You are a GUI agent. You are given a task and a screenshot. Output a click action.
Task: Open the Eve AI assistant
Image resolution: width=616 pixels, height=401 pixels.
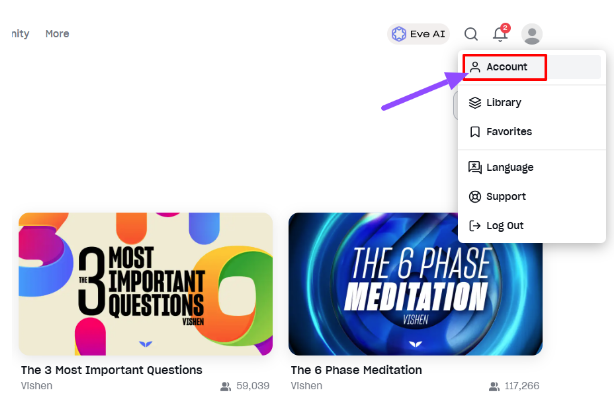[x=418, y=34]
